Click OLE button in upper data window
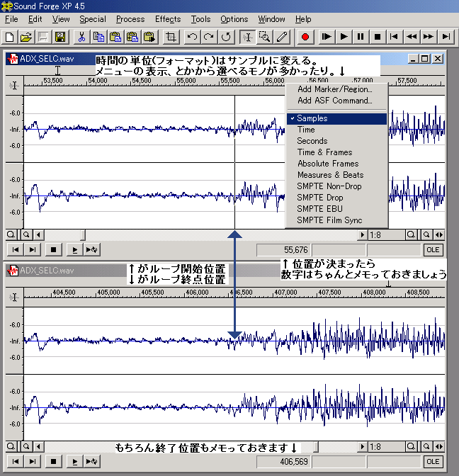Viewport: 459px width, 476px height. tap(433, 250)
